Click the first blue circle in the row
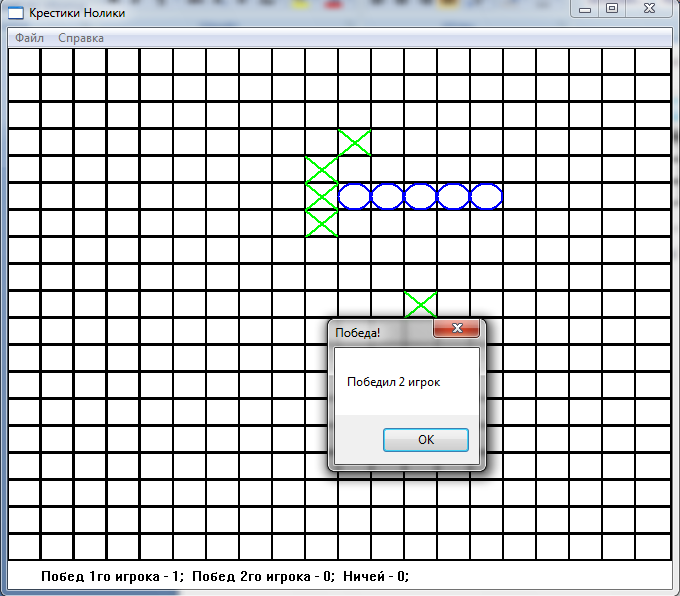Screen dimensions: 680x596 coord(355,196)
